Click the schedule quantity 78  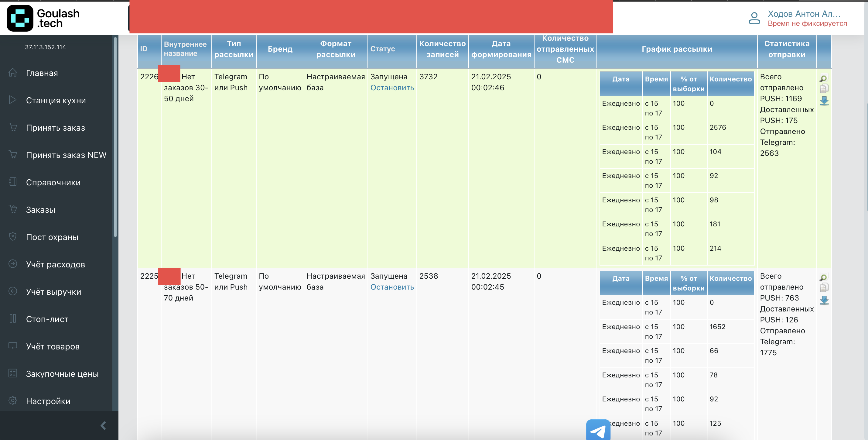point(713,375)
